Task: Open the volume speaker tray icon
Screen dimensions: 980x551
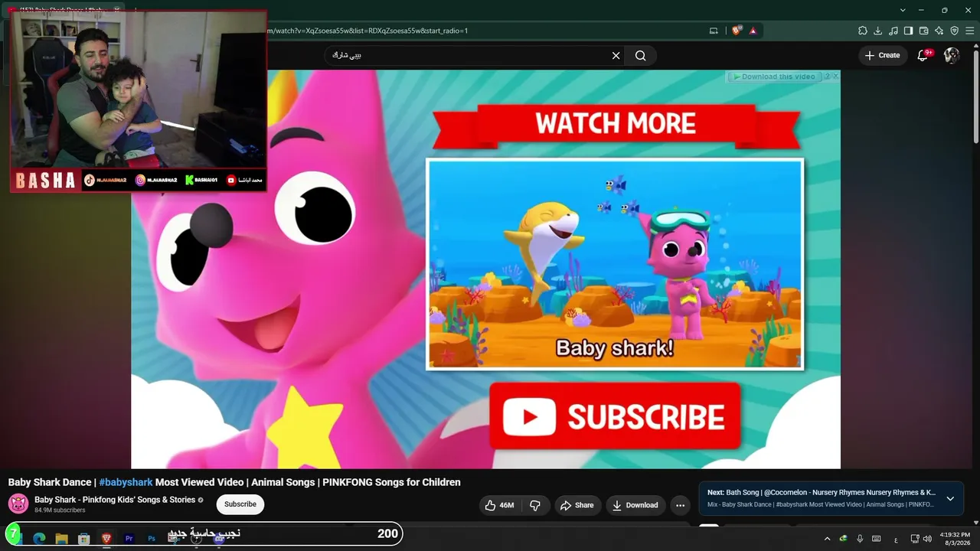Action: coord(927,539)
